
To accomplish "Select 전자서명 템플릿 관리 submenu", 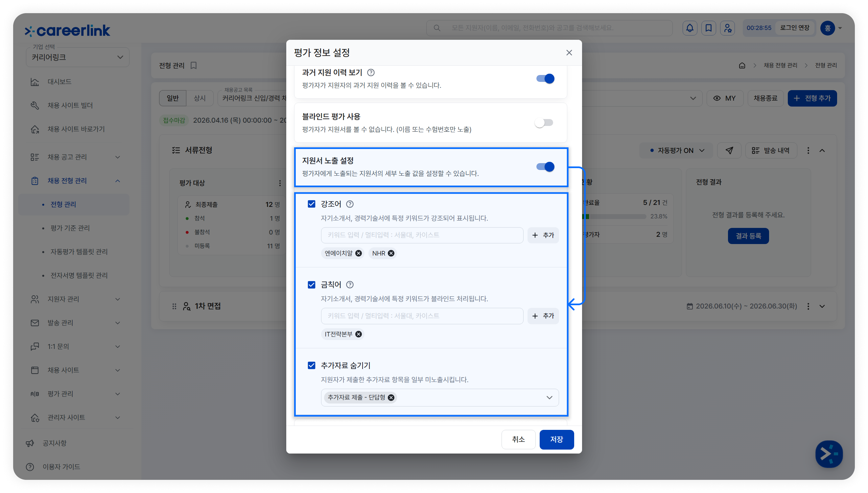I will click(x=79, y=275).
